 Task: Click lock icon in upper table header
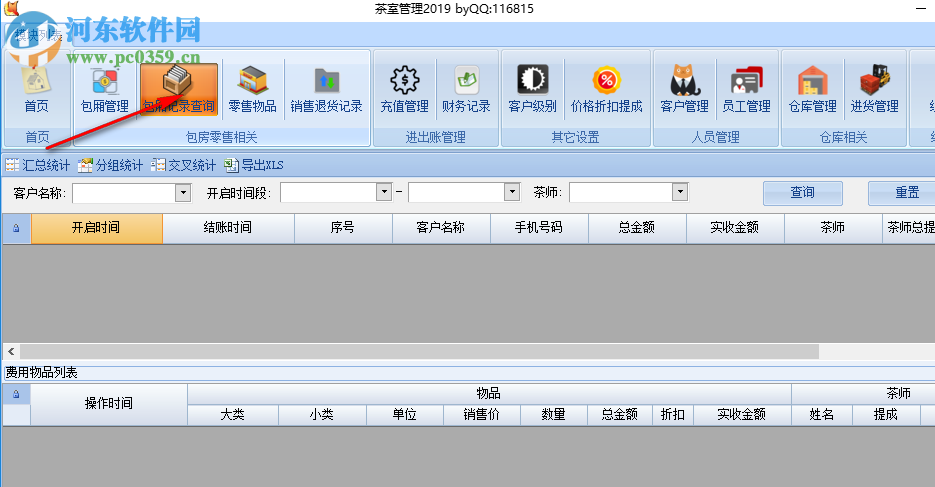coord(16,228)
